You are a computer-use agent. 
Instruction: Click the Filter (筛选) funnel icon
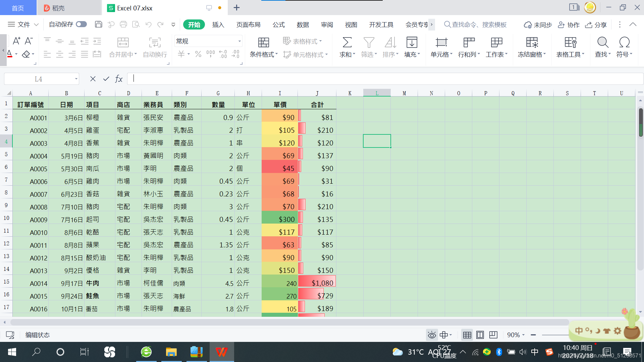click(369, 43)
